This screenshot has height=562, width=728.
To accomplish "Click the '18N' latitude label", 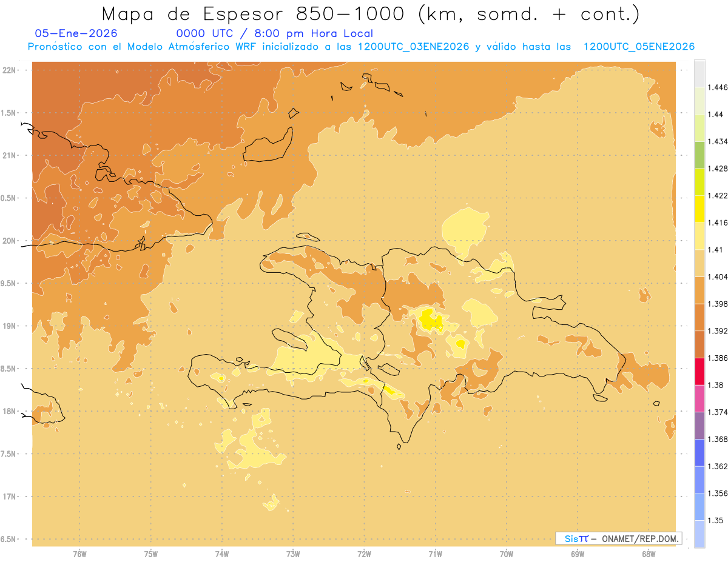I will pos(8,411).
